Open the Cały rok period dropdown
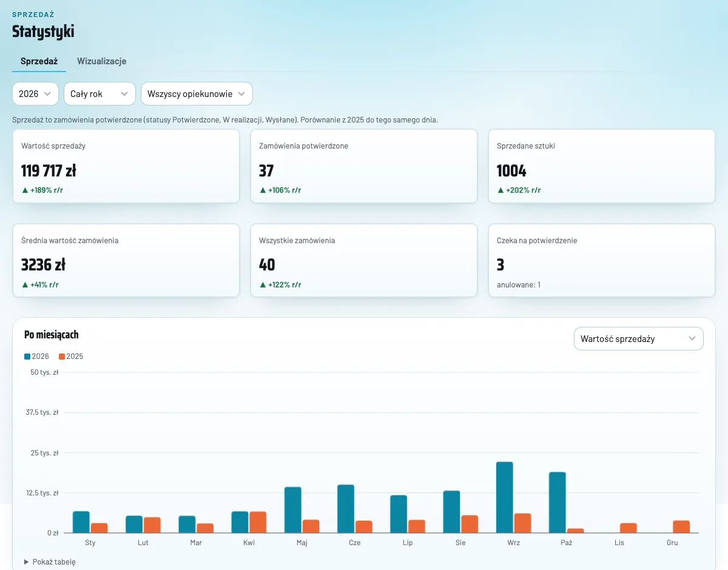Image resolution: width=728 pixels, height=570 pixels. 99,94
